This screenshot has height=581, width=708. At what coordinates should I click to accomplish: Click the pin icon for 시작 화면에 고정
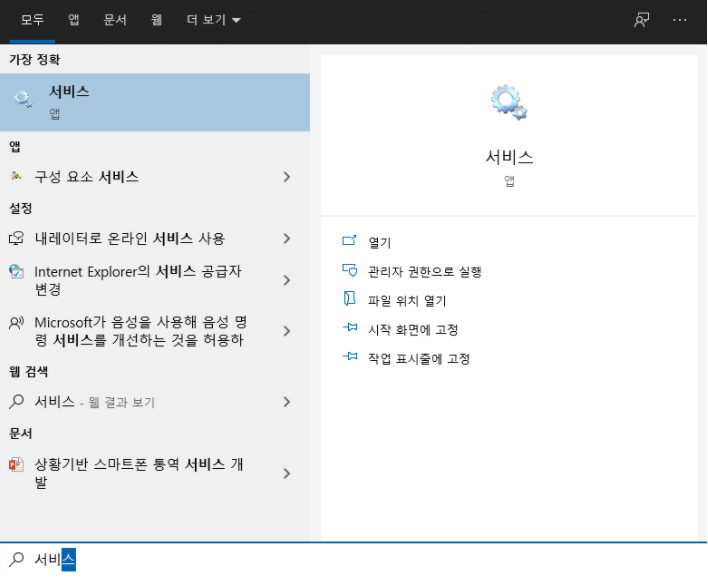(350, 327)
